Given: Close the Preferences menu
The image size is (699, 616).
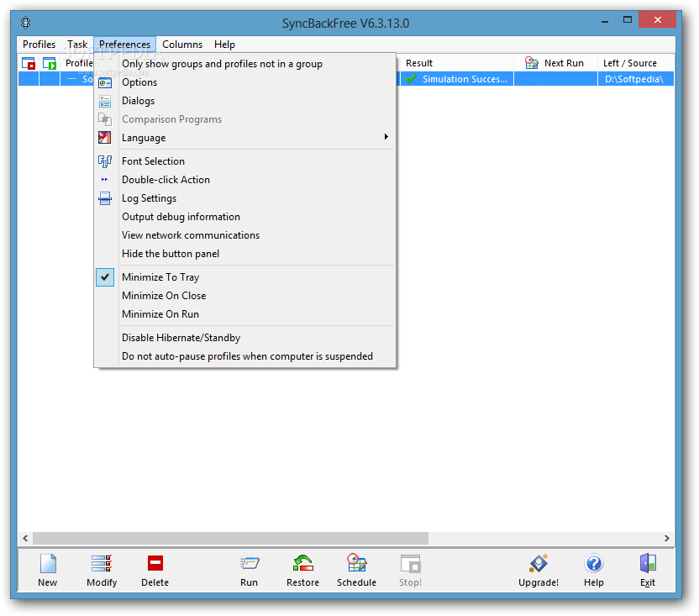Looking at the screenshot, I should pyautogui.click(x=125, y=45).
